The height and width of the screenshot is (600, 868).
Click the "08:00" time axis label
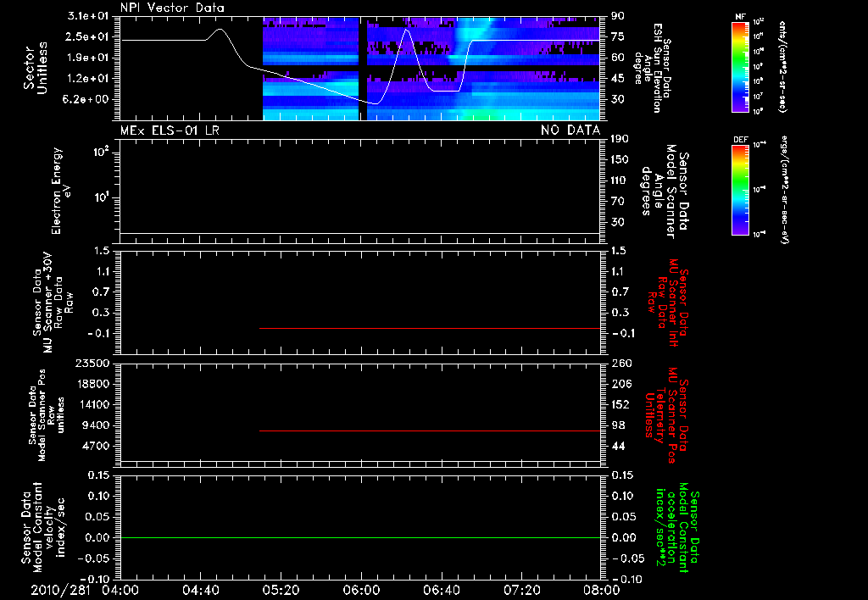tap(602, 590)
